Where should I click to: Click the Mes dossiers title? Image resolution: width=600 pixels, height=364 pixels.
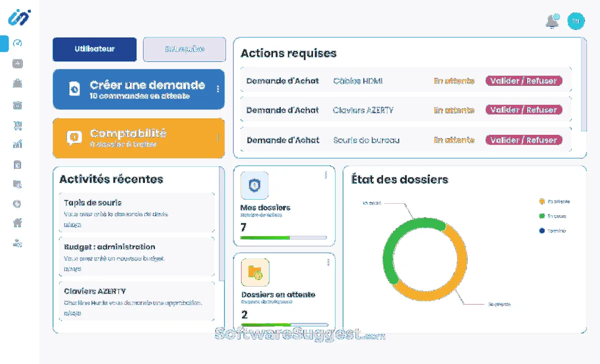[265, 208]
